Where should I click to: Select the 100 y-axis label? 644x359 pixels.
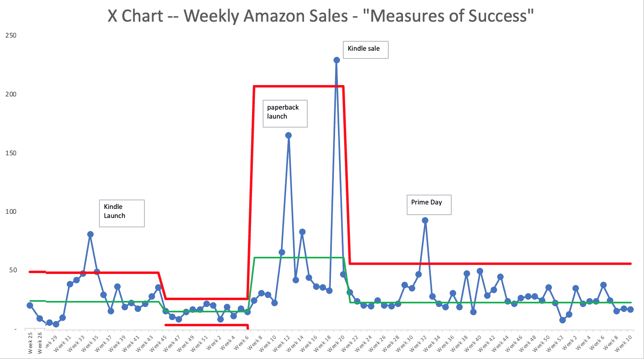[11, 211]
